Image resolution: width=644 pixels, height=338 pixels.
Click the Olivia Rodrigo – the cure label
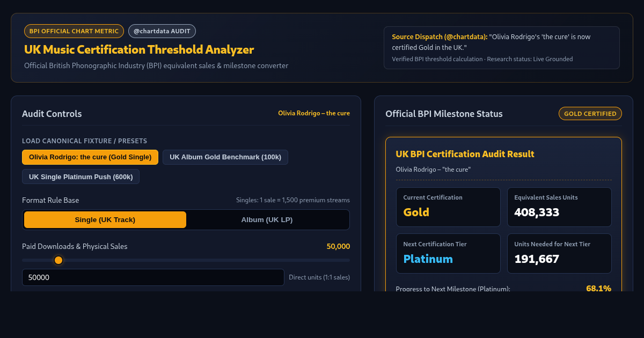[314, 113]
